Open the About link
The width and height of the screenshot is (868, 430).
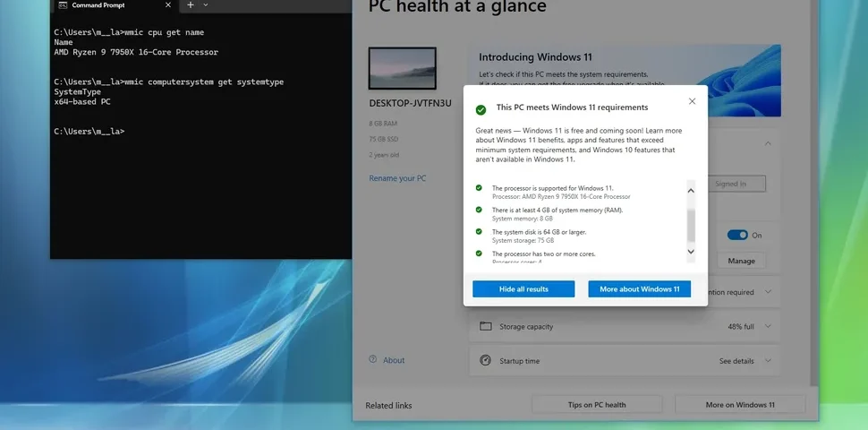pyautogui.click(x=394, y=360)
